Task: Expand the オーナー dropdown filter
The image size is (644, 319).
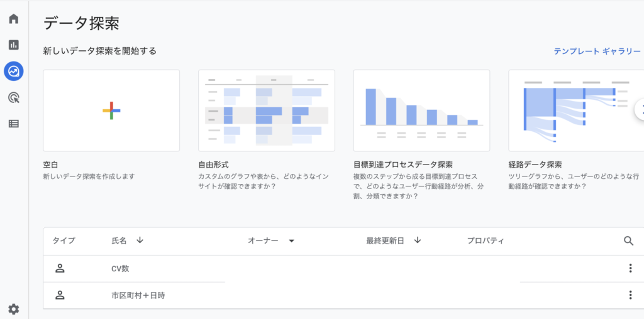Action: pos(291,241)
